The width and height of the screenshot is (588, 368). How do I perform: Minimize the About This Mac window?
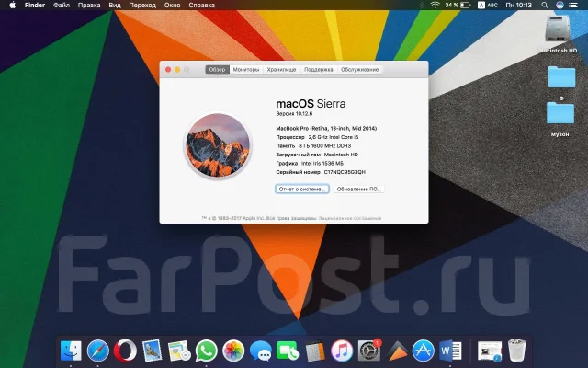click(x=177, y=70)
